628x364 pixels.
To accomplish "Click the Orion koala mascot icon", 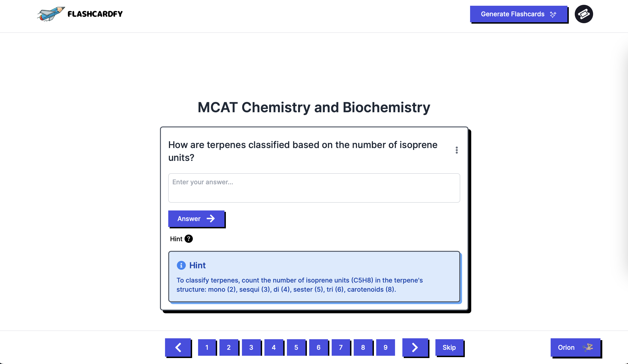I will [588, 347].
